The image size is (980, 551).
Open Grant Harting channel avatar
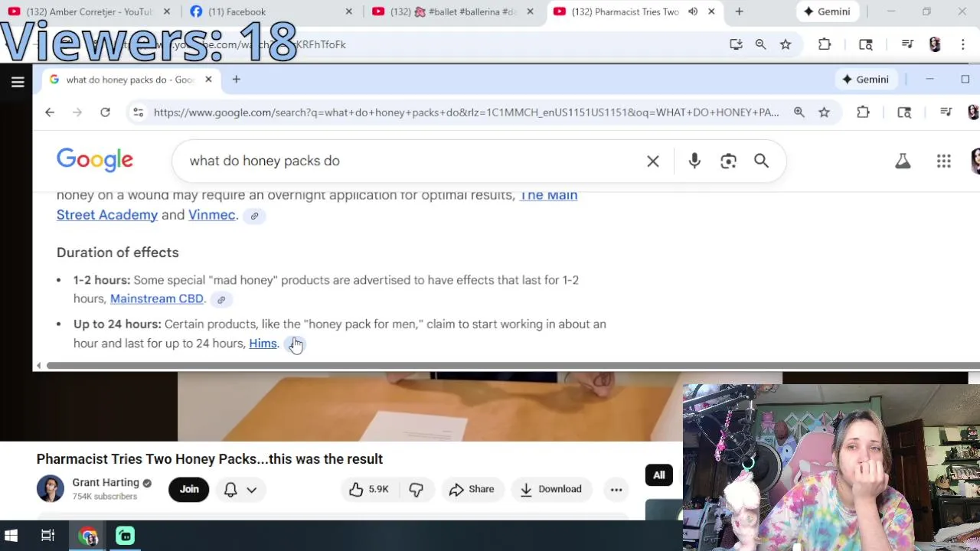(x=51, y=489)
